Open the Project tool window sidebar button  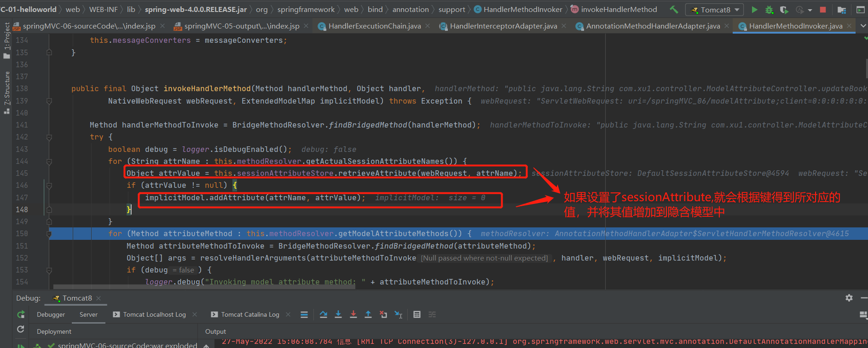[6, 41]
